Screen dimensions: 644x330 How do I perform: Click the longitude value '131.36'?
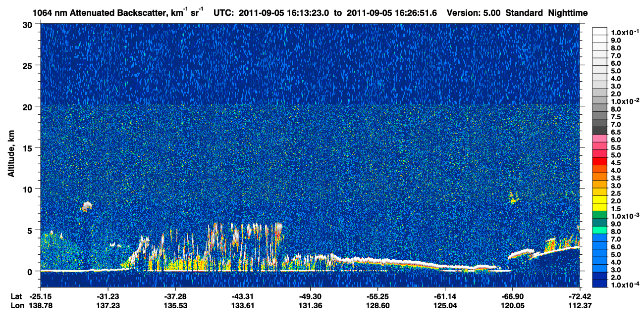coord(310,305)
